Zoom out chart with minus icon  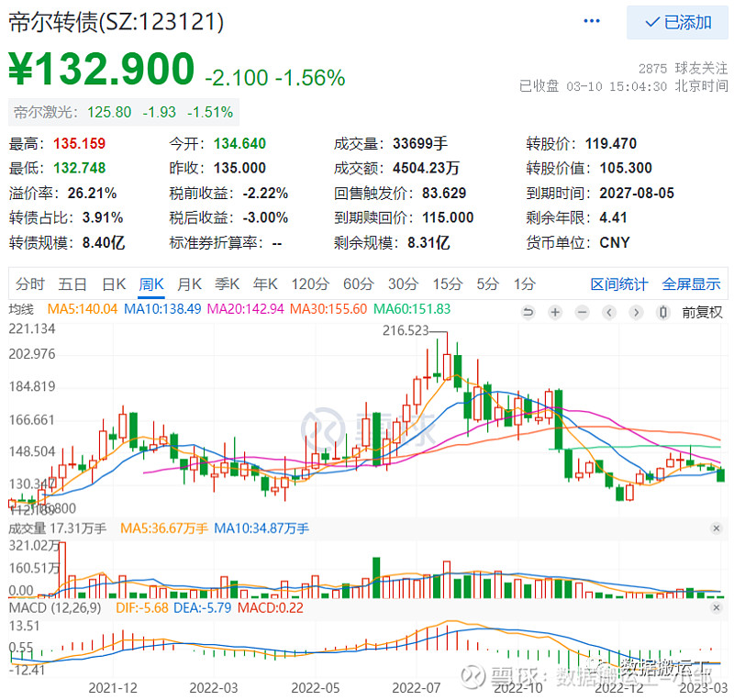[583, 312]
